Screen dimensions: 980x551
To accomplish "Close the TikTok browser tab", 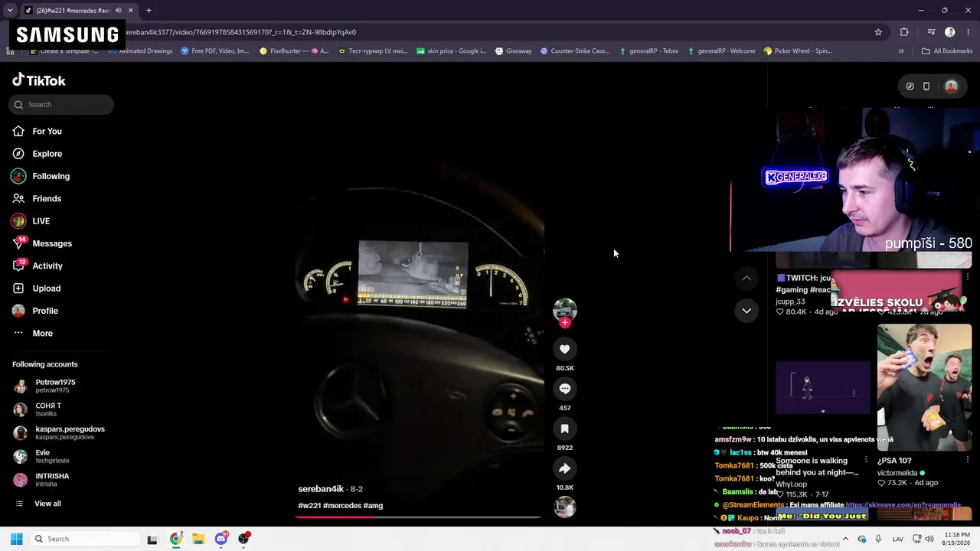I will [x=131, y=11].
